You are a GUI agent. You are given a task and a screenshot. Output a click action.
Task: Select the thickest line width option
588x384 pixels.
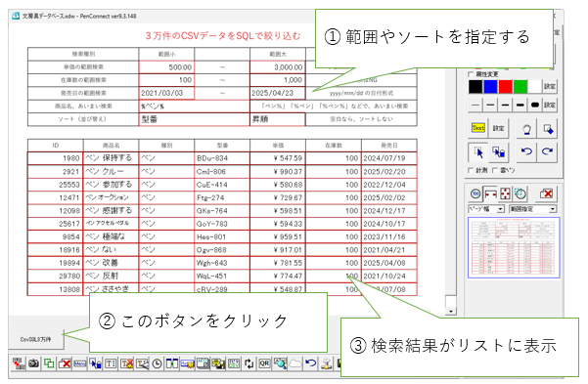535,106
